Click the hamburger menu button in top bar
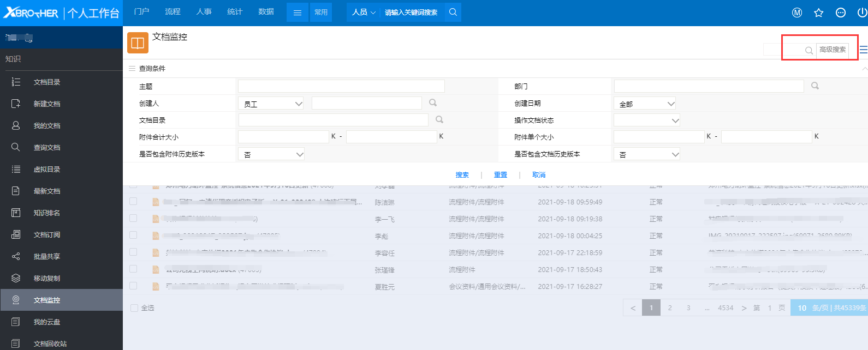Viewport: 868px width, 350px height. 298,13
